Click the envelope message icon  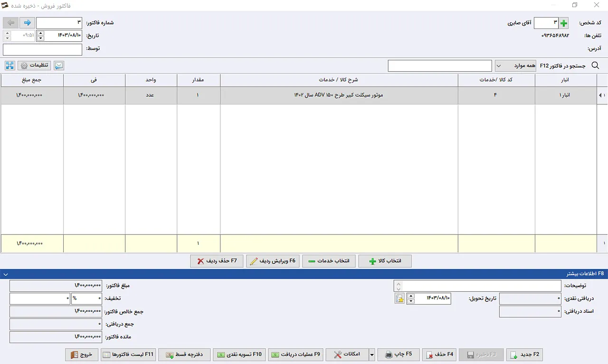tap(59, 65)
